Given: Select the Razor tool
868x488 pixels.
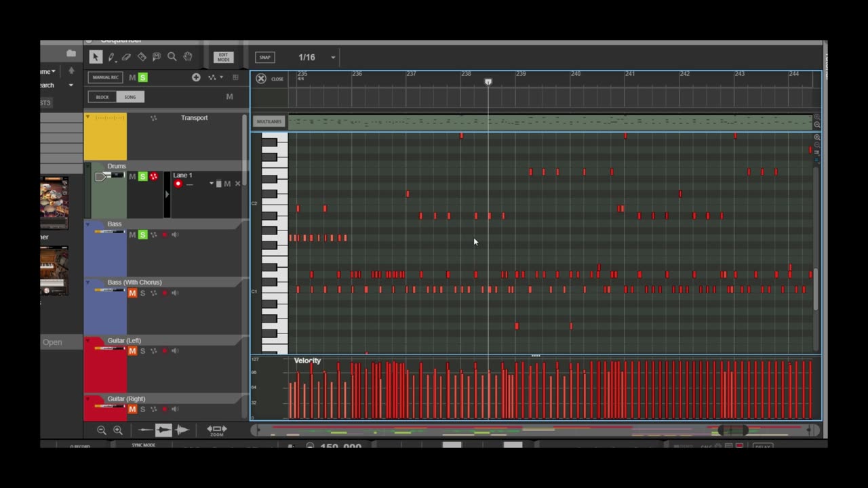Looking at the screenshot, I should pyautogui.click(x=142, y=57).
